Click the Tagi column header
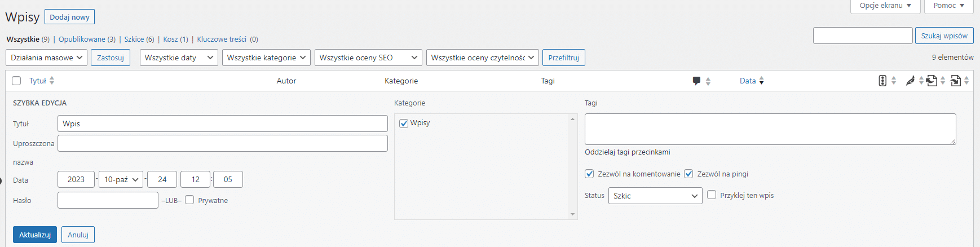The height and width of the screenshot is (247, 980). coord(548,81)
